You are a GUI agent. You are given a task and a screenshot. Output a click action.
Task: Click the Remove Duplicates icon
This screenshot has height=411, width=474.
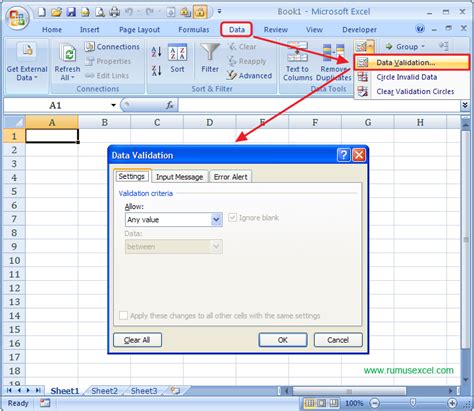click(x=333, y=53)
